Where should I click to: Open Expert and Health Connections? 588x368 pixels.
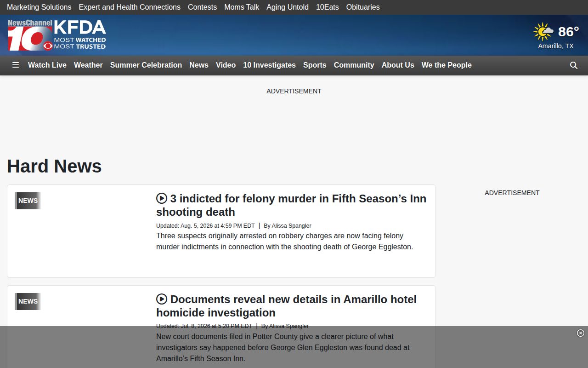click(130, 7)
